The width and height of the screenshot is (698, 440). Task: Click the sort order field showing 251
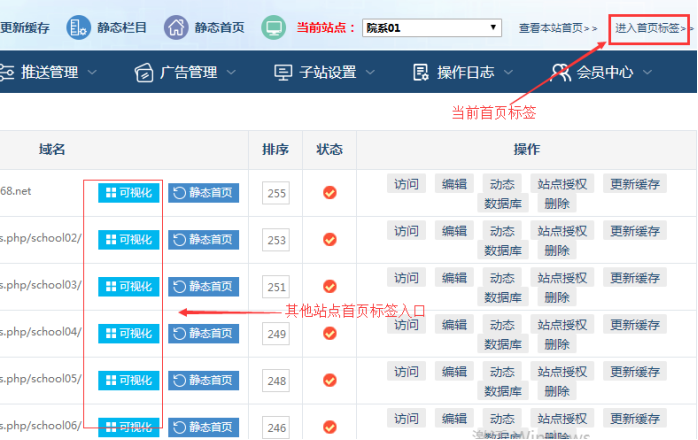point(276,287)
